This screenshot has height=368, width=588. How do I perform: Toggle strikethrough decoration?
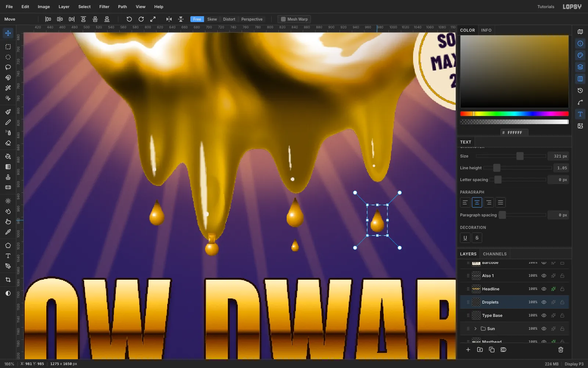pos(477,238)
